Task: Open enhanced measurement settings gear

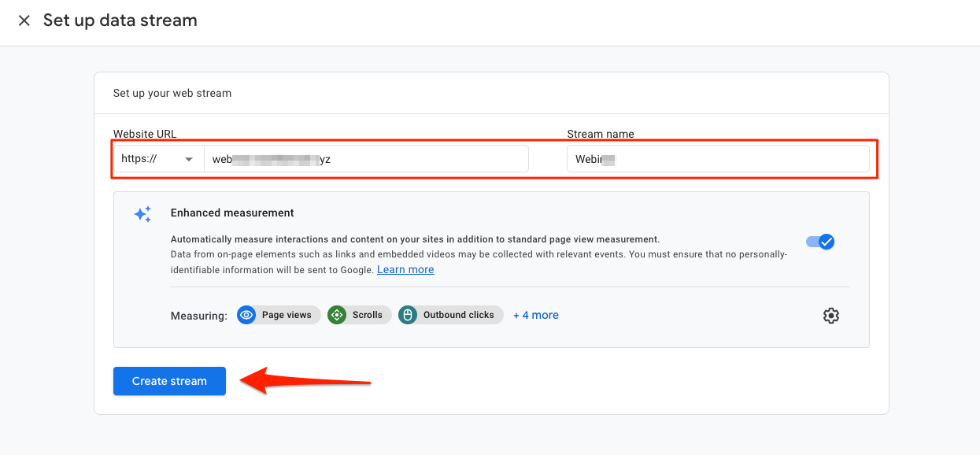Action: (x=830, y=316)
